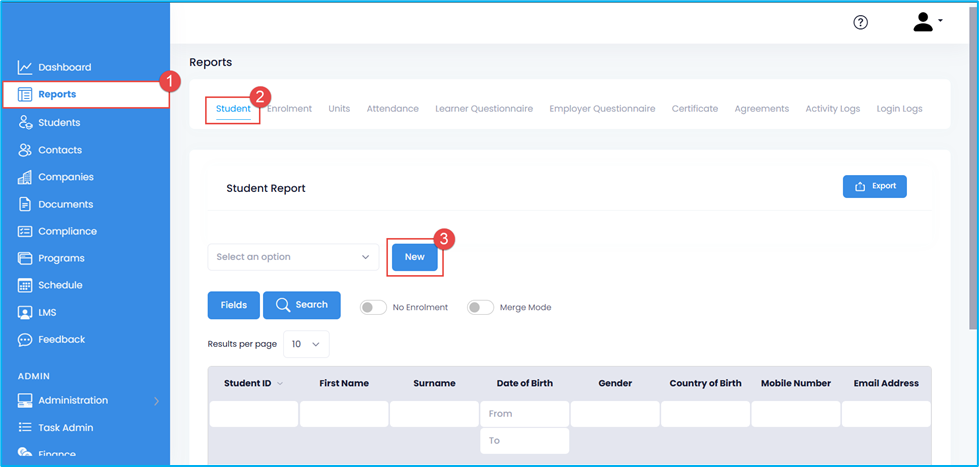
Task: Open the 'Select an option' dropdown
Action: tap(293, 257)
